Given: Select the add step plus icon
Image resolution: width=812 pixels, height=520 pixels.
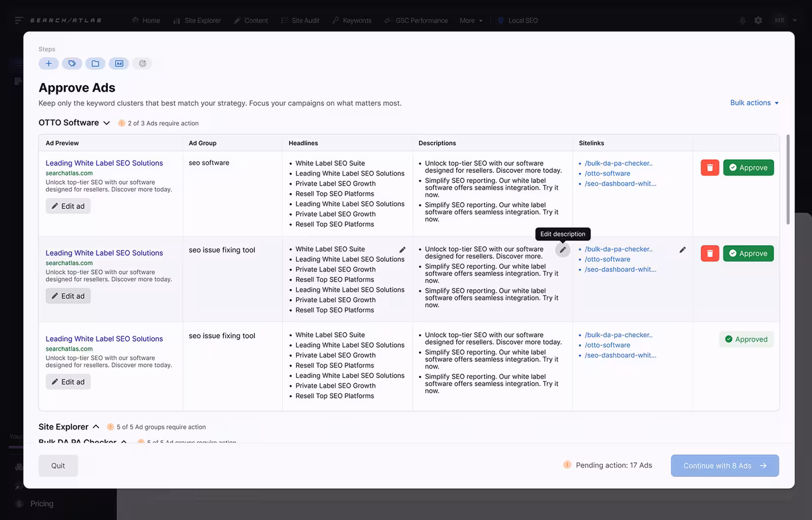Looking at the screenshot, I should [x=49, y=63].
